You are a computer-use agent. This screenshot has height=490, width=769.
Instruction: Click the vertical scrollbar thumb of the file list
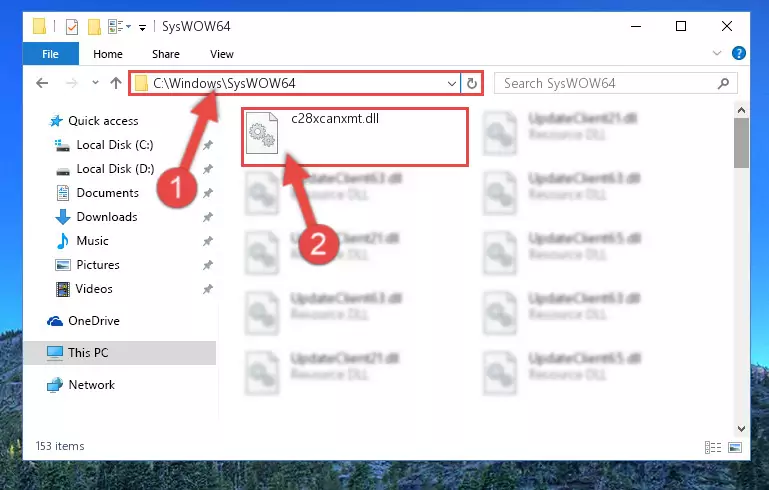[x=742, y=143]
